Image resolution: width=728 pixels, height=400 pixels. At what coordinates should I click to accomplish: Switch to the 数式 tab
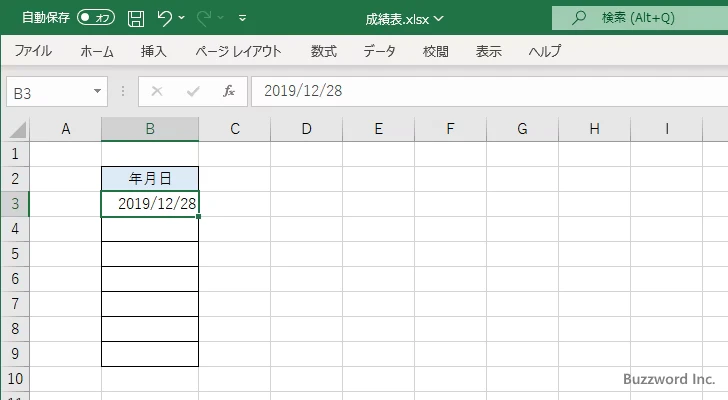[324, 51]
